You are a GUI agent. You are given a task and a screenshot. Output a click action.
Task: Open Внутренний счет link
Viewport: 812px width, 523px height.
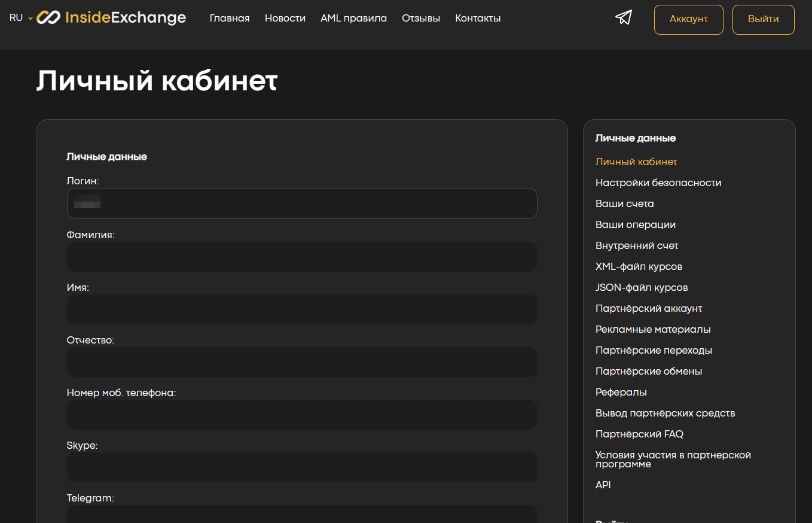[637, 246]
